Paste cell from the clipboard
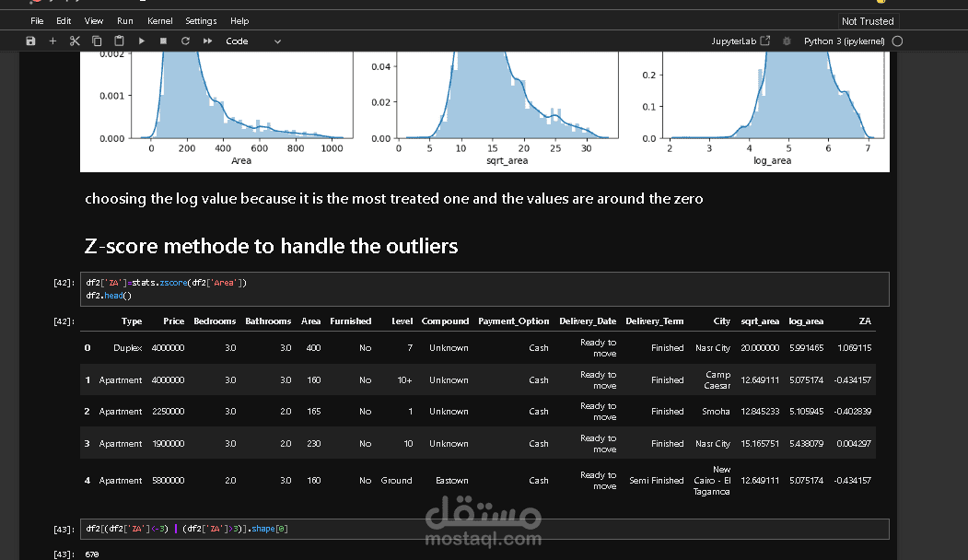Screen dimensions: 968x560 point(119,41)
